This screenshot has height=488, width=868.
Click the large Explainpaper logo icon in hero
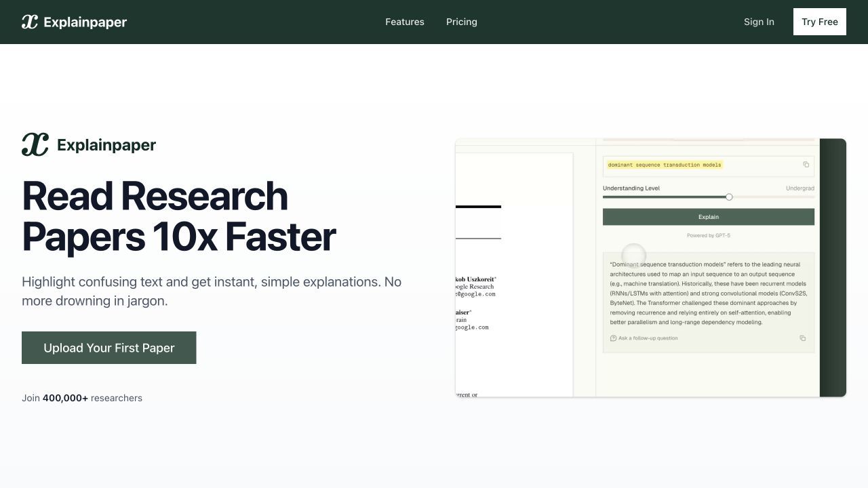pos(35,144)
